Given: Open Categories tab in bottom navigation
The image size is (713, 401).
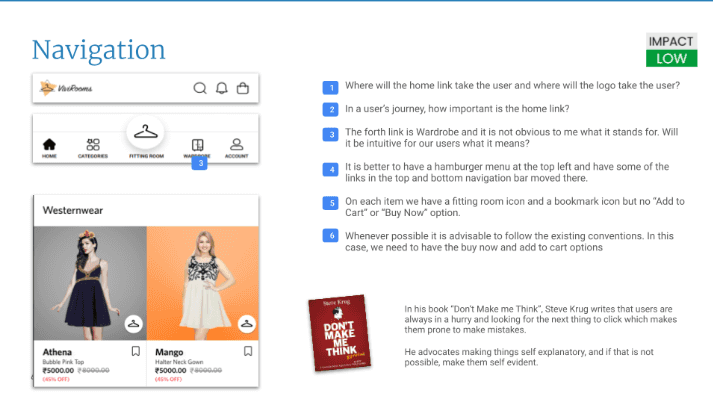Looking at the screenshot, I should [x=93, y=148].
